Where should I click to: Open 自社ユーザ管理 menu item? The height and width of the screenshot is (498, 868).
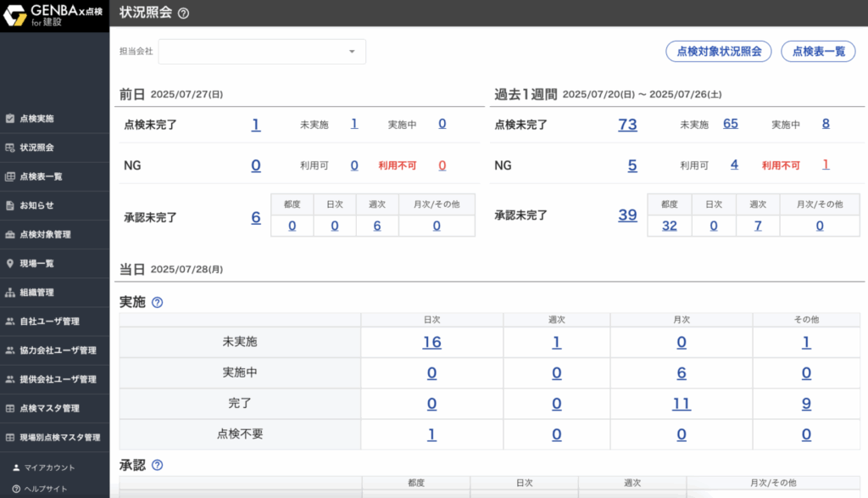point(55,322)
